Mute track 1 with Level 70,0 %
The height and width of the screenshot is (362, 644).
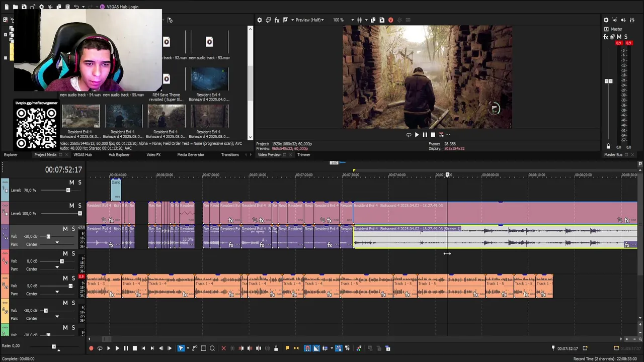[x=71, y=183]
